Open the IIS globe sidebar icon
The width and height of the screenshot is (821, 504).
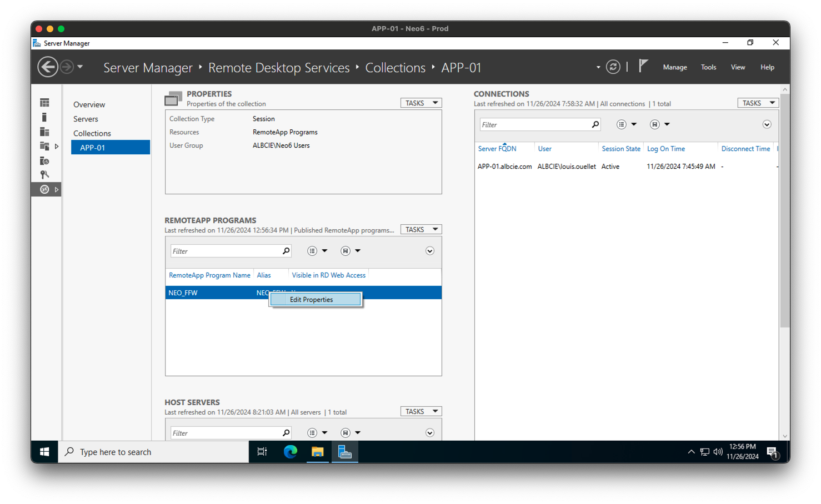[44, 160]
